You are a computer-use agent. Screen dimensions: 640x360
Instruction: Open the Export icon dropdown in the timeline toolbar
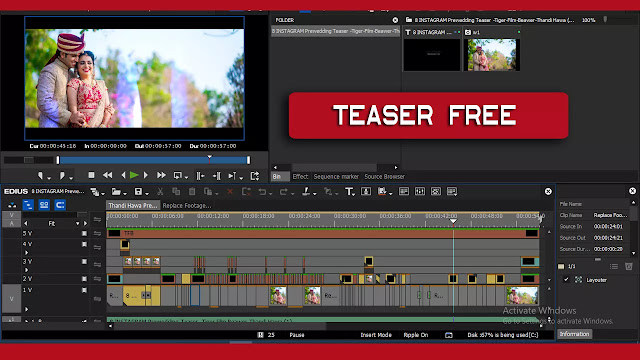pyautogui.click(x=391, y=193)
